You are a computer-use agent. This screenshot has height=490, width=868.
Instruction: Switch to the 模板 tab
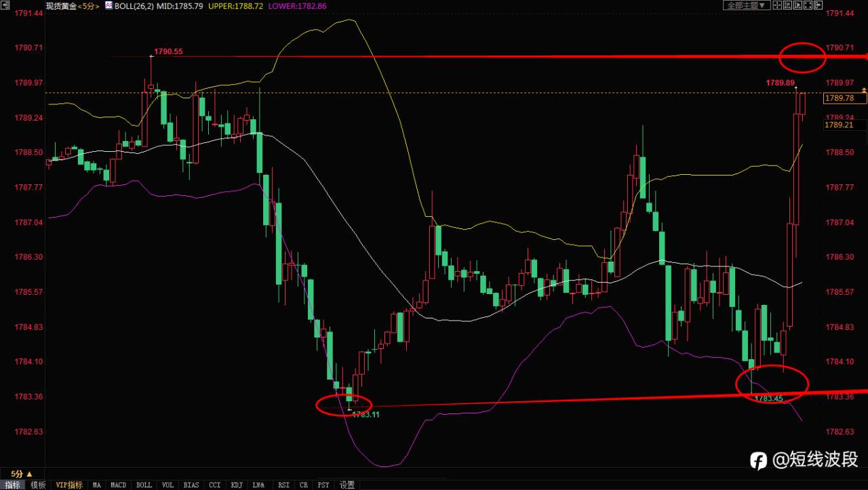click(38, 485)
